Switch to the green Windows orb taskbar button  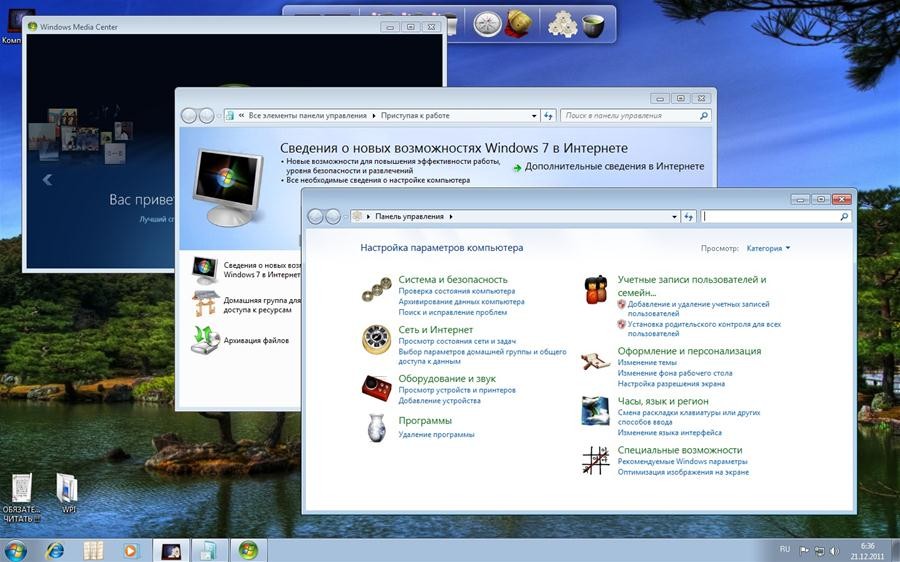tap(249, 551)
